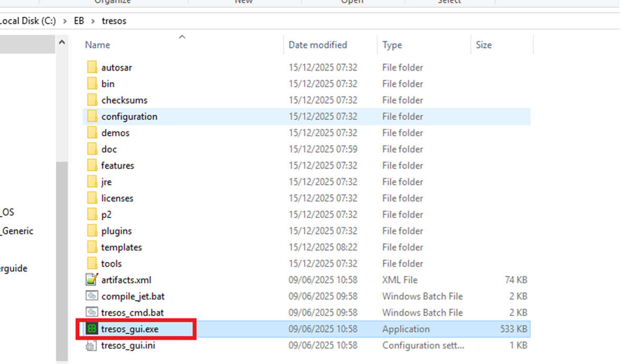The height and width of the screenshot is (364, 621).
Task: Navigate to EB in the address path
Action: coord(79,21)
